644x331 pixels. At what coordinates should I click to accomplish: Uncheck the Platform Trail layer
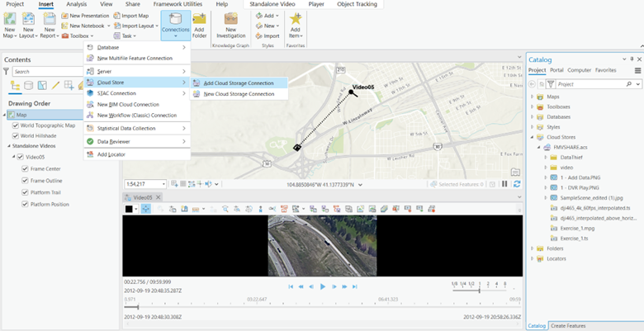pos(26,192)
